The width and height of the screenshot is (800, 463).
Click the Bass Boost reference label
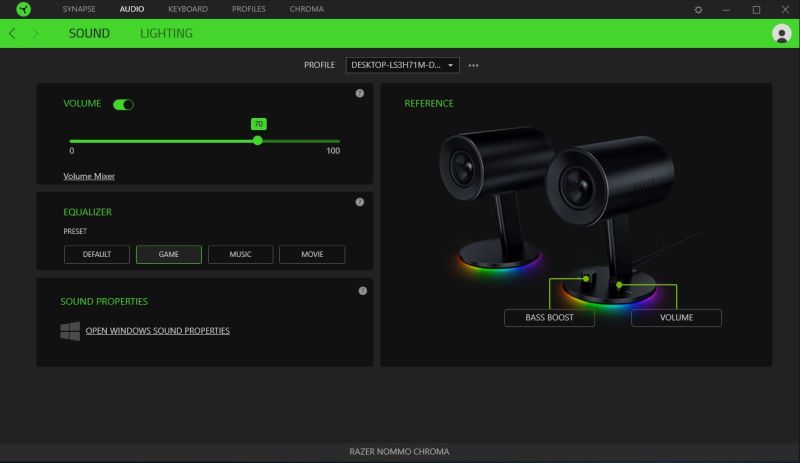click(x=549, y=318)
